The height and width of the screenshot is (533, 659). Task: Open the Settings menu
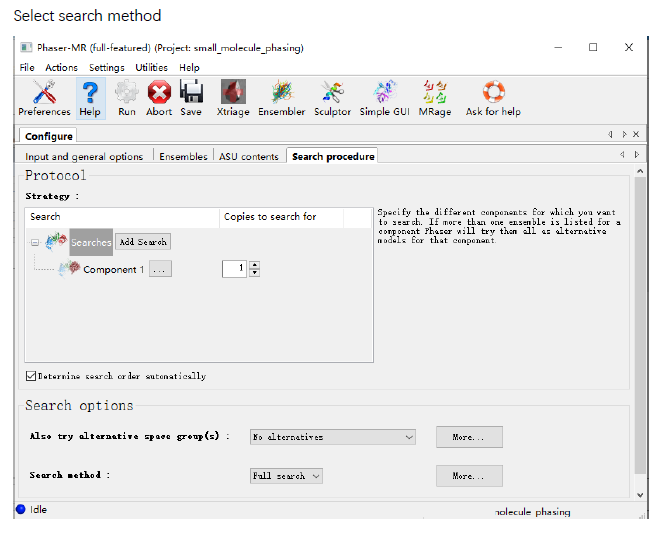coord(106,68)
